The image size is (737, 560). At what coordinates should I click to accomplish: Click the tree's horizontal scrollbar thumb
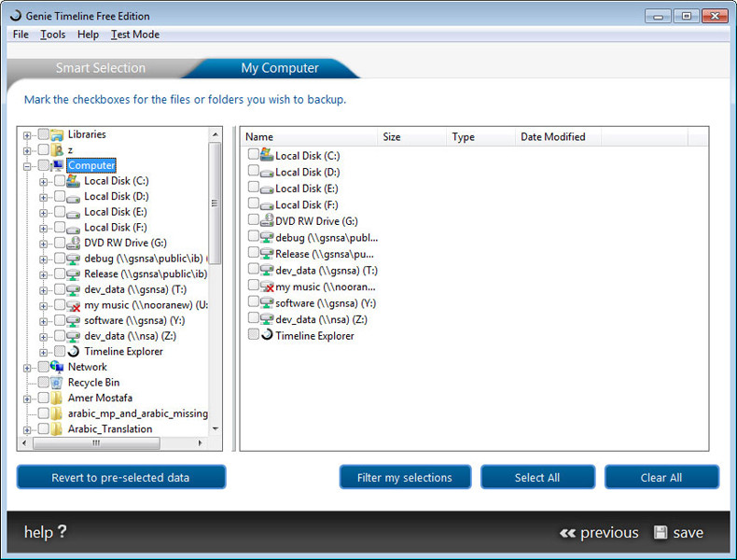point(97,443)
